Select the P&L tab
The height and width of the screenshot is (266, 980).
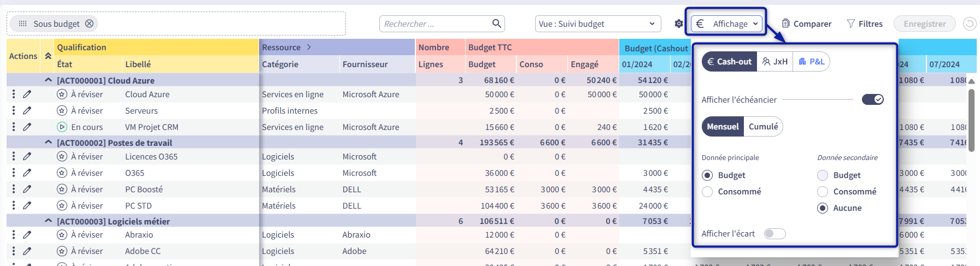click(811, 62)
